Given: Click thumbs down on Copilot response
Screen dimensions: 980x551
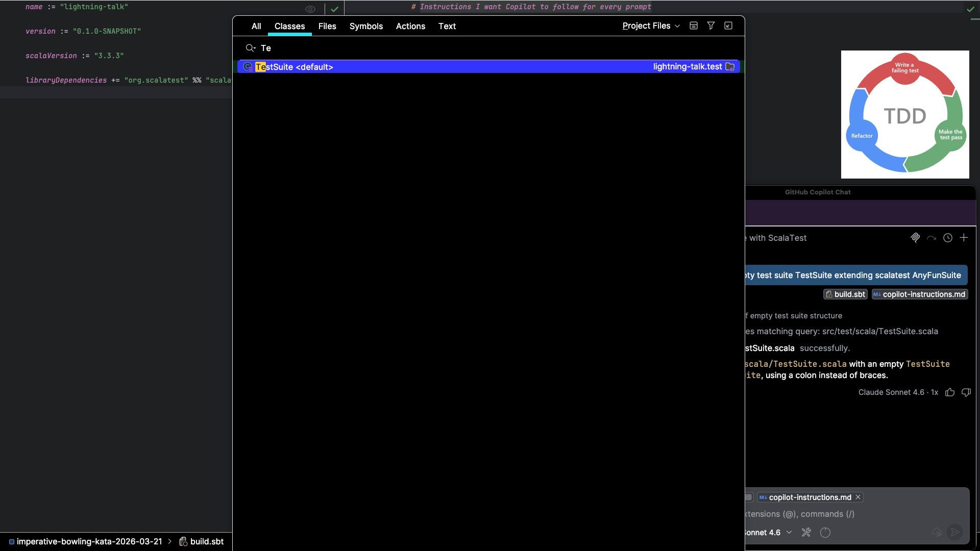Looking at the screenshot, I should click(x=966, y=392).
